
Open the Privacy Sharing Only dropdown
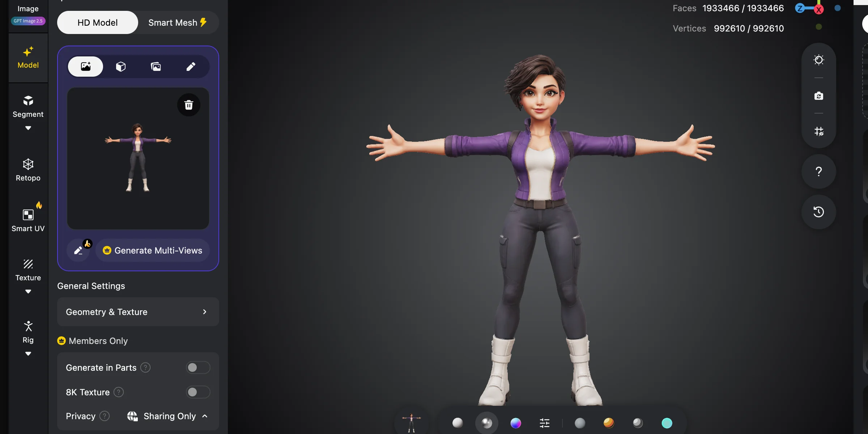pos(168,416)
